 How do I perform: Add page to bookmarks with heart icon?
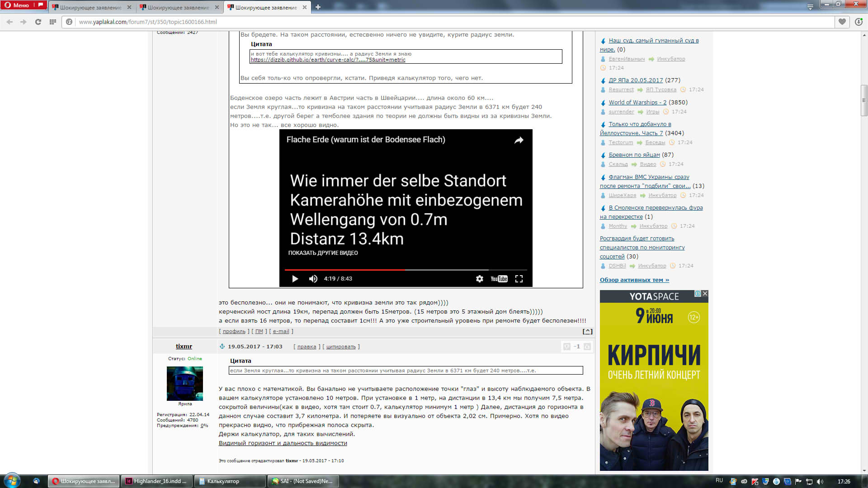tap(842, 22)
